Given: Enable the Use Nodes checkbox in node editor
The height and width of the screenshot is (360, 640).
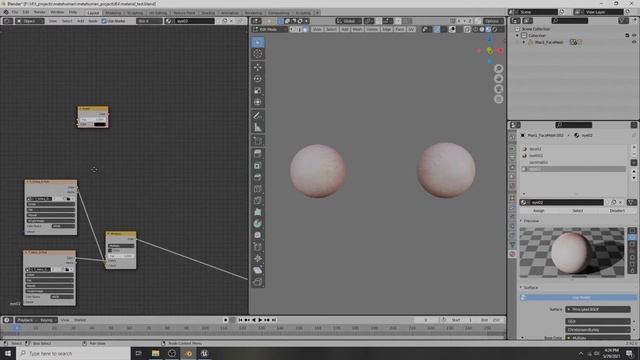Looking at the screenshot, I should tap(104, 21).
